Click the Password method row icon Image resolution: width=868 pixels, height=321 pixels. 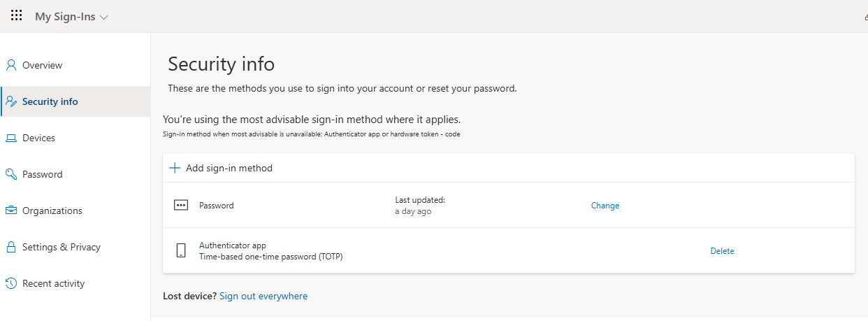click(181, 206)
